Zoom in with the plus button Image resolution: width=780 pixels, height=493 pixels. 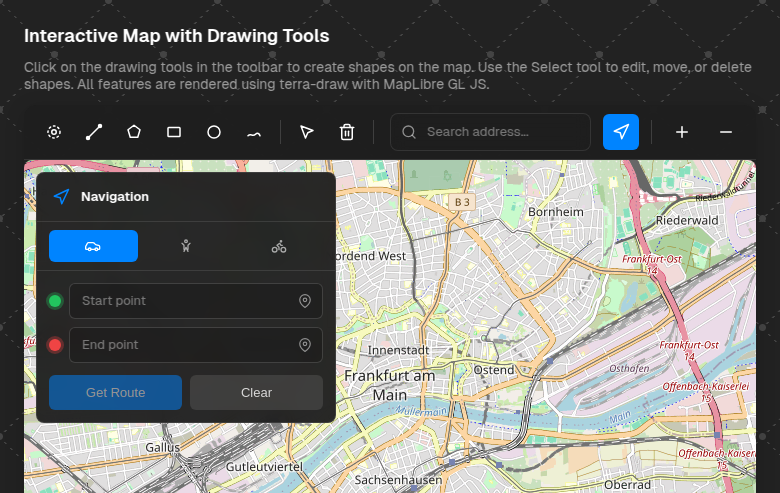tap(682, 132)
